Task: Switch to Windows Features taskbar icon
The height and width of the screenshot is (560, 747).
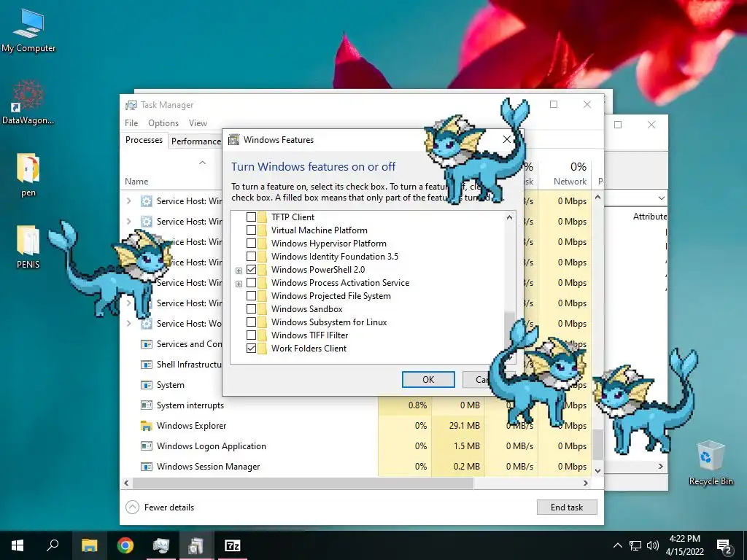Action: point(196,545)
